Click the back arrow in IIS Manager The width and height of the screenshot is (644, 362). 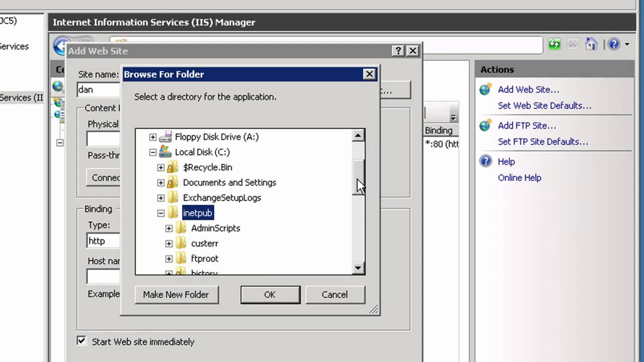tap(60, 45)
